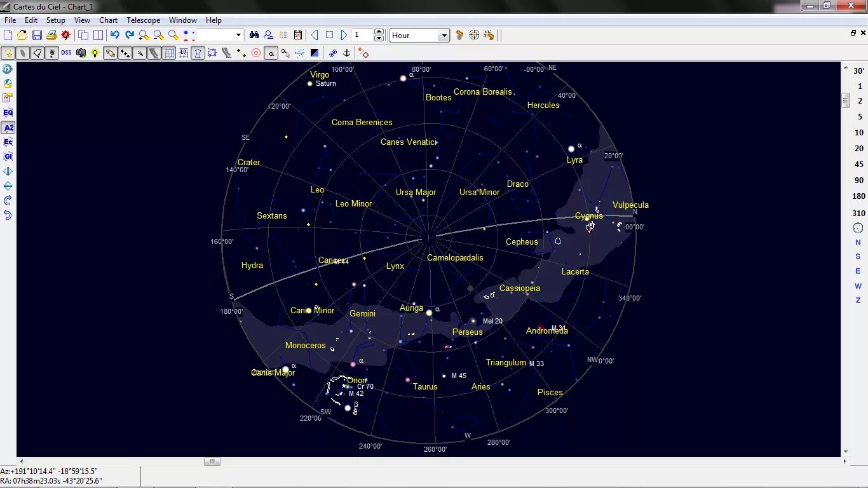Open the Window menu
Screen dimensions: 868x488
183,20
